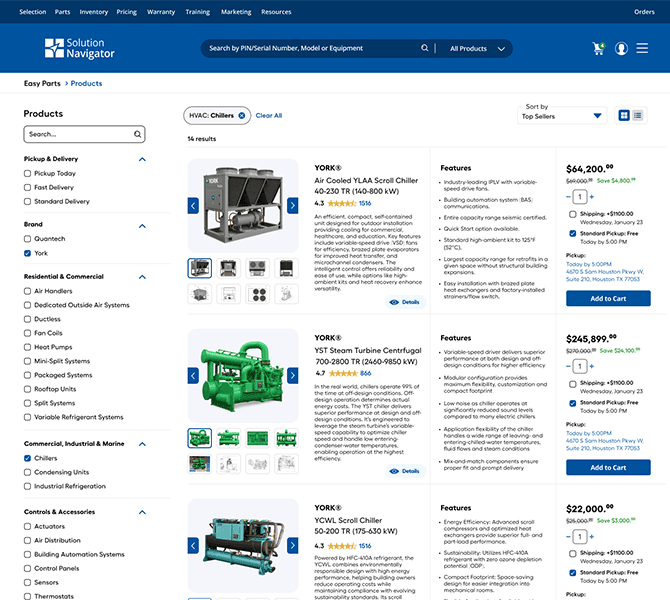670x600 pixels.
Task: Check the Heat Pumps filter
Action: pyautogui.click(x=27, y=347)
